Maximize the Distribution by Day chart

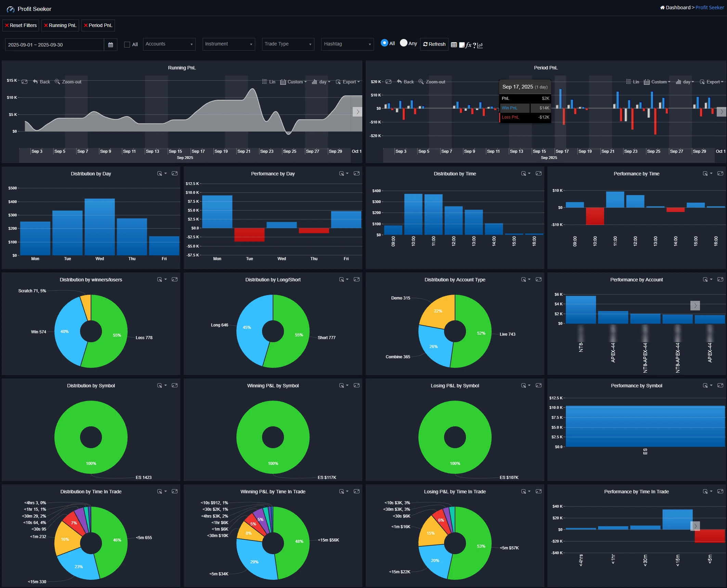point(174,174)
